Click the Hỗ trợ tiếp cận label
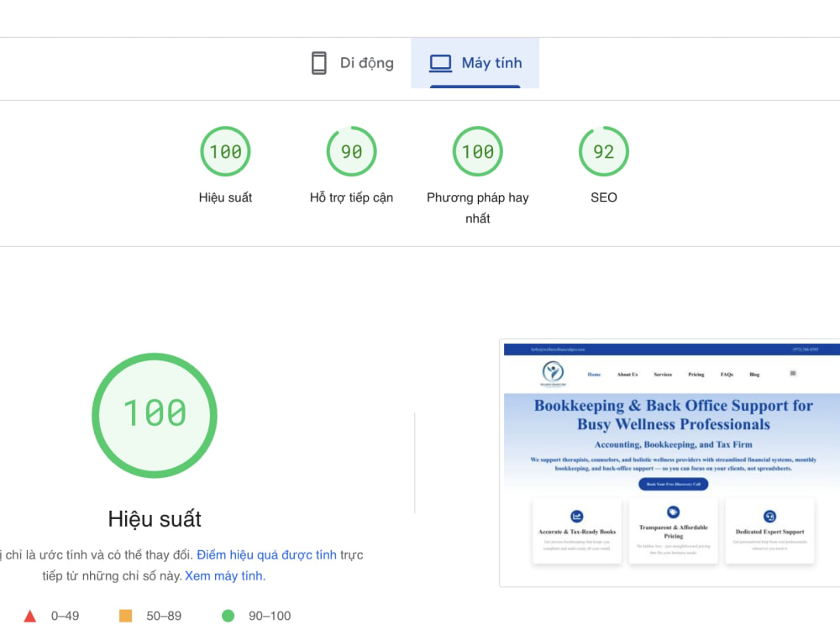840x630 pixels. [x=351, y=197]
